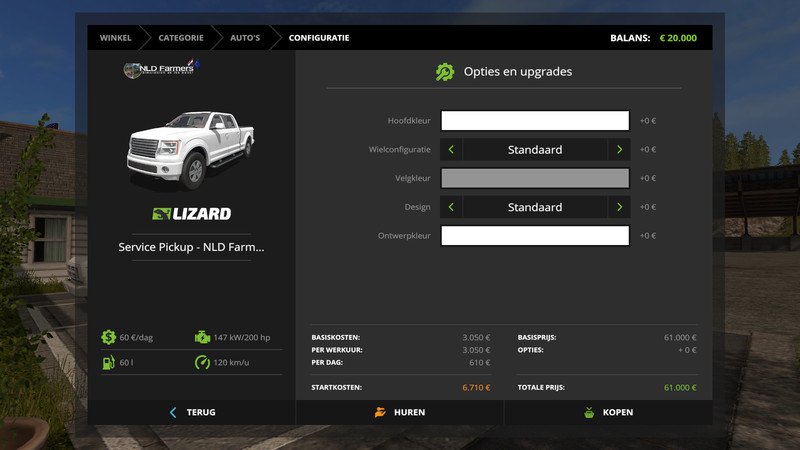Viewport: 800px width, 450px height.
Task: Select previous Wielconfiguratie option
Action: pyautogui.click(x=452, y=150)
